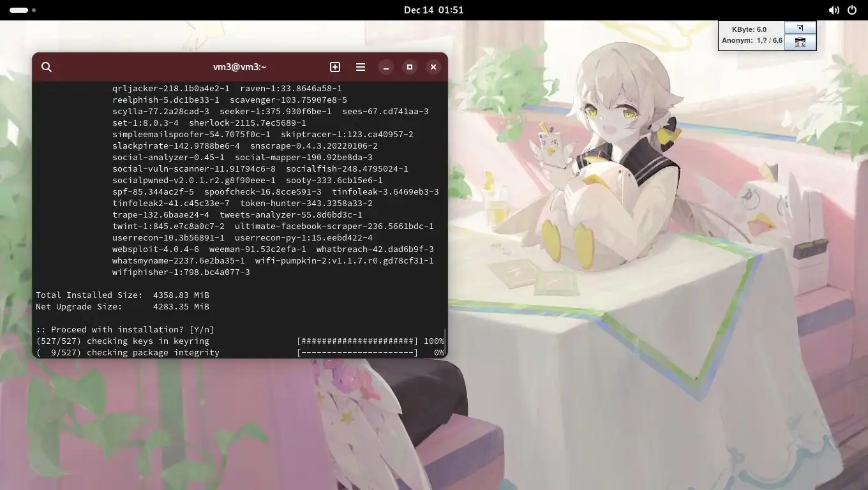Viewport: 868px width, 490px height.
Task: Click the checking keys in keyring progress bar
Action: (x=357, y=341)
